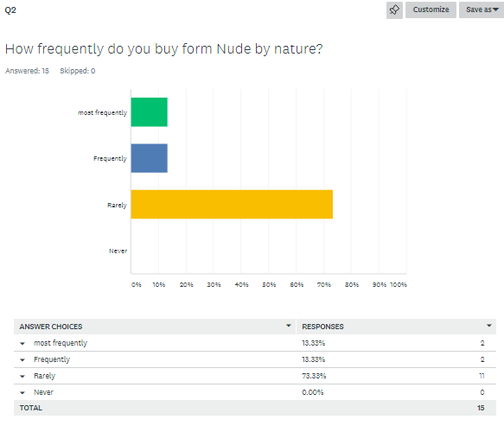Click the 73.33% response value

pyautogui.click(x=314, y=376)
